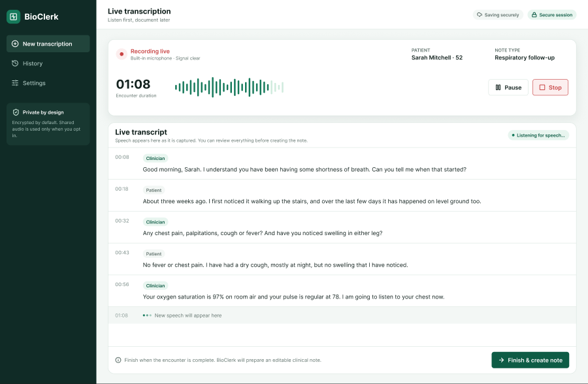Click the arrow icon on Finish button
588x384 pixels.
[501, 360]
